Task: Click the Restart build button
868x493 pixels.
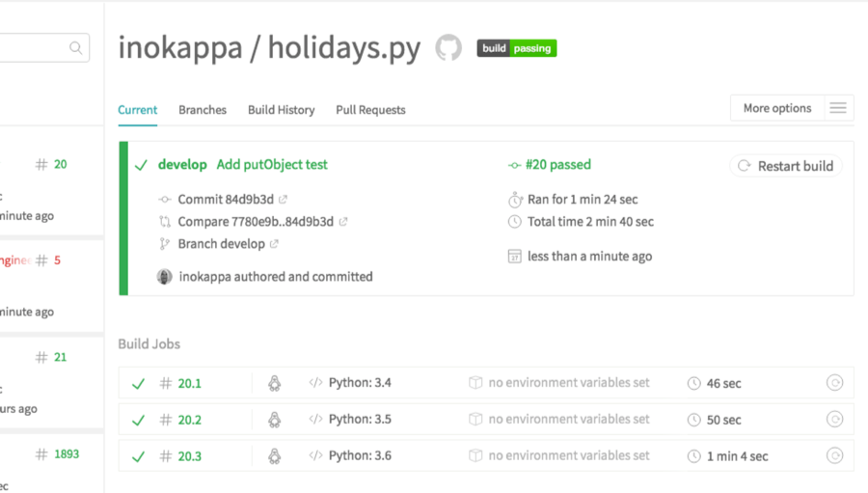Action: tap(786, 166)
